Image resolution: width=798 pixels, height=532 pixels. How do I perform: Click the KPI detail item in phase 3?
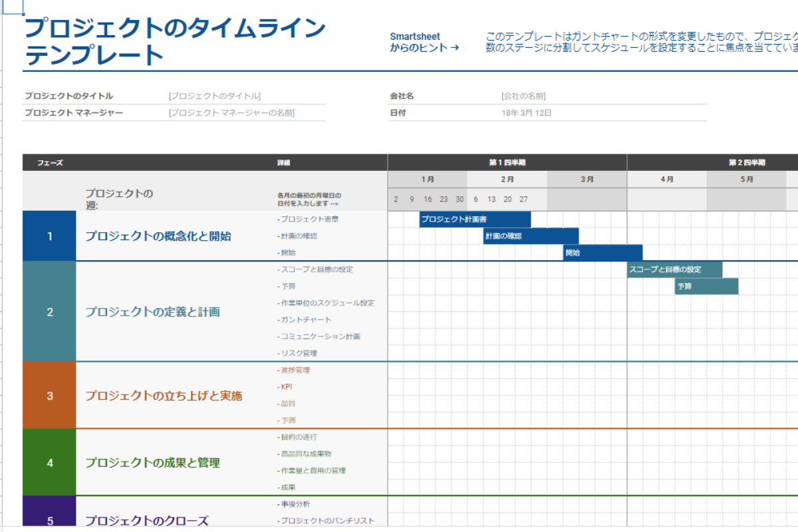pos(287,387)
